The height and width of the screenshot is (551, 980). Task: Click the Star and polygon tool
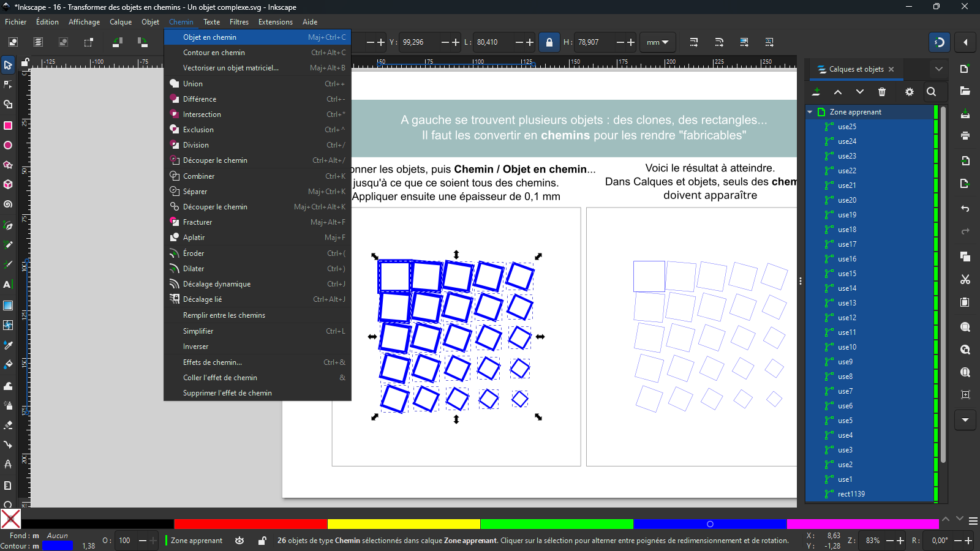8,165
